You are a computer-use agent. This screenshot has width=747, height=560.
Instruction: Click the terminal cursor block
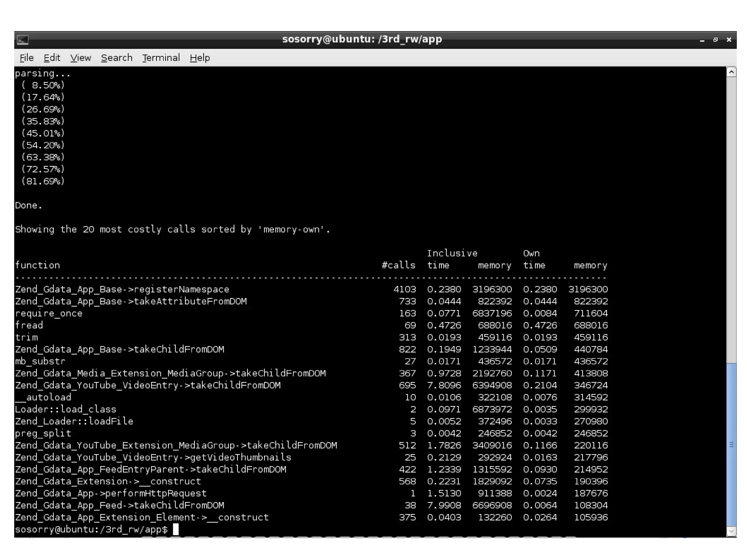[176, 529]
